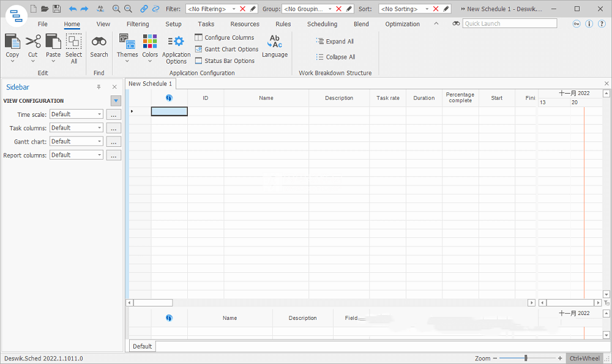Screen dimensions: 612x364
Task: Click Select All in the Edit group
Action: tap(73, 48)
